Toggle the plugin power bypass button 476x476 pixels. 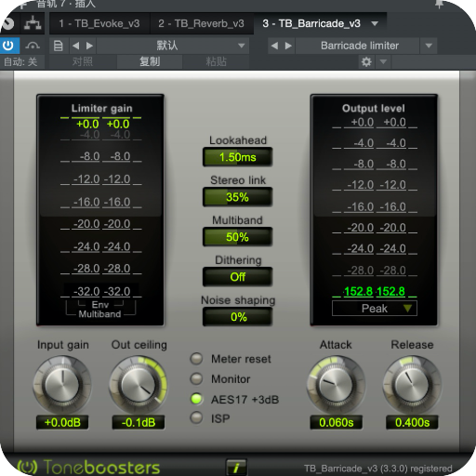click(x=8, y=46)
